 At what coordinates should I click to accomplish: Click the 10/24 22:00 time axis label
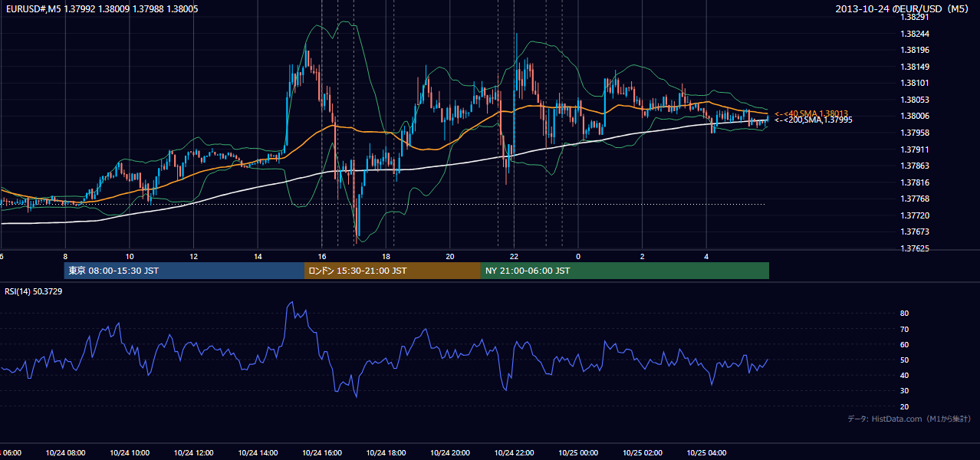[514, 453]
